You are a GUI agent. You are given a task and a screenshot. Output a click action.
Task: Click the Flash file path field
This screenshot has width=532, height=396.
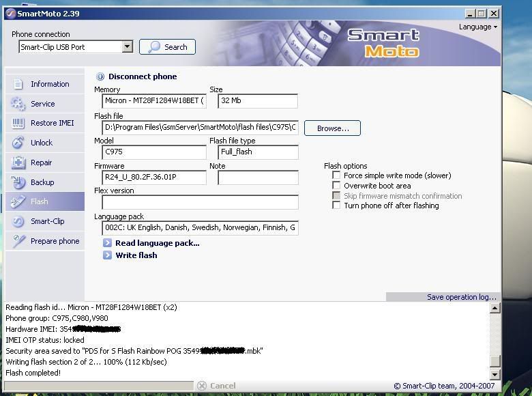point(200,128)
